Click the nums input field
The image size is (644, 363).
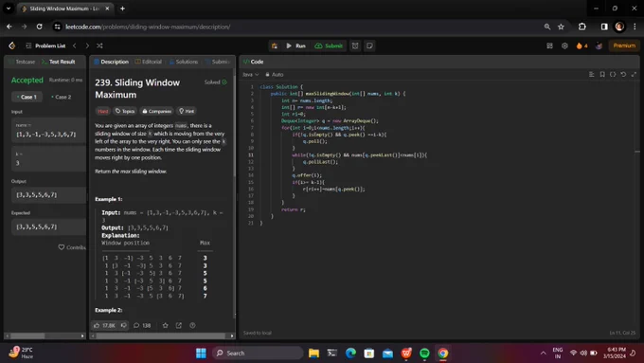click(x=48, y=130)
